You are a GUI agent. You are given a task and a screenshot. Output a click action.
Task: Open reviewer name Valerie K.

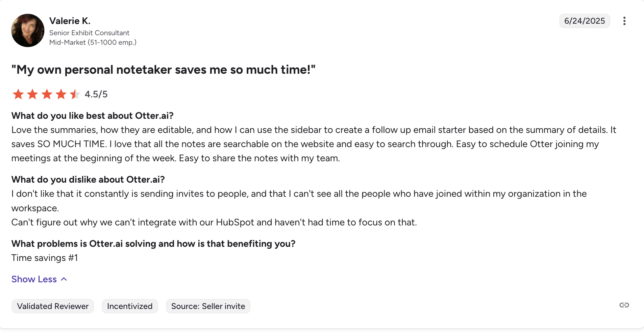point(70,21)
